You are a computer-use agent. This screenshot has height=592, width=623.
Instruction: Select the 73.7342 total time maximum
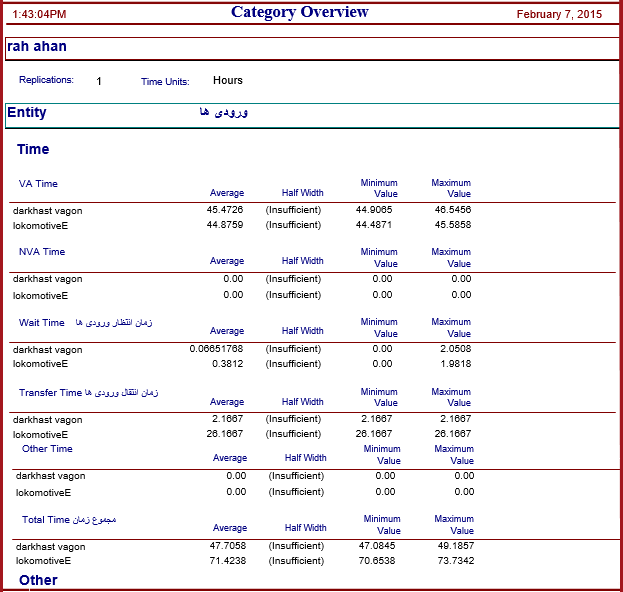click(x=456, y=561)
